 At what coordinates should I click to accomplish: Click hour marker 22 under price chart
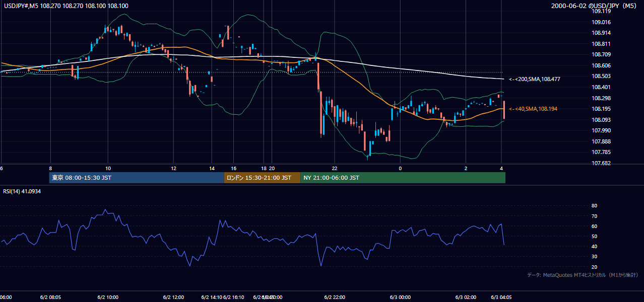pyautogui.click(x=335, y=168)
